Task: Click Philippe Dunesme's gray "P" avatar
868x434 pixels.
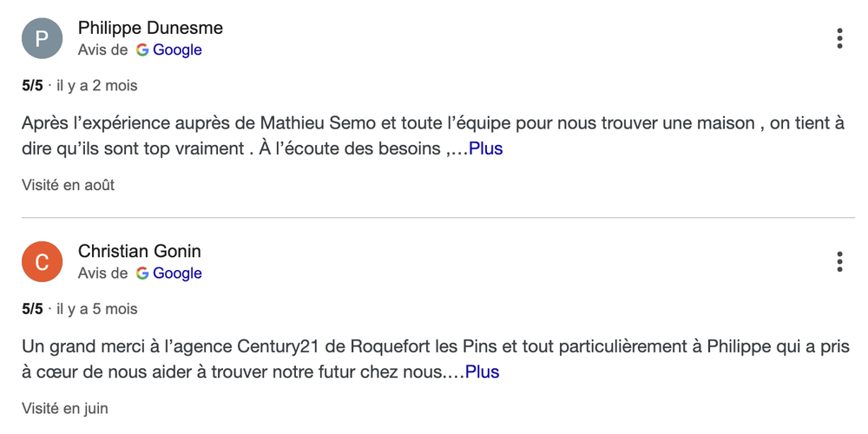Action: 42,38
